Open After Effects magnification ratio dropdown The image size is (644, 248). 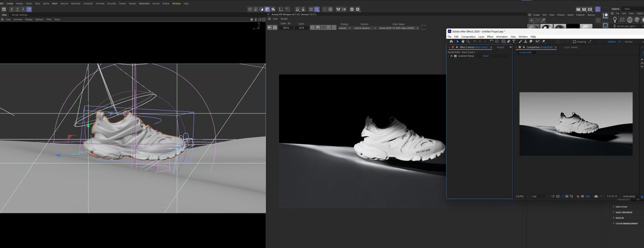tap(522, 196)
